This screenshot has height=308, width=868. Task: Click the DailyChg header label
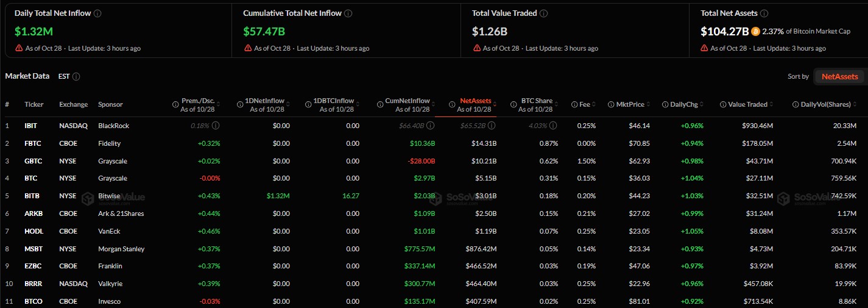(x=683, y=104)
